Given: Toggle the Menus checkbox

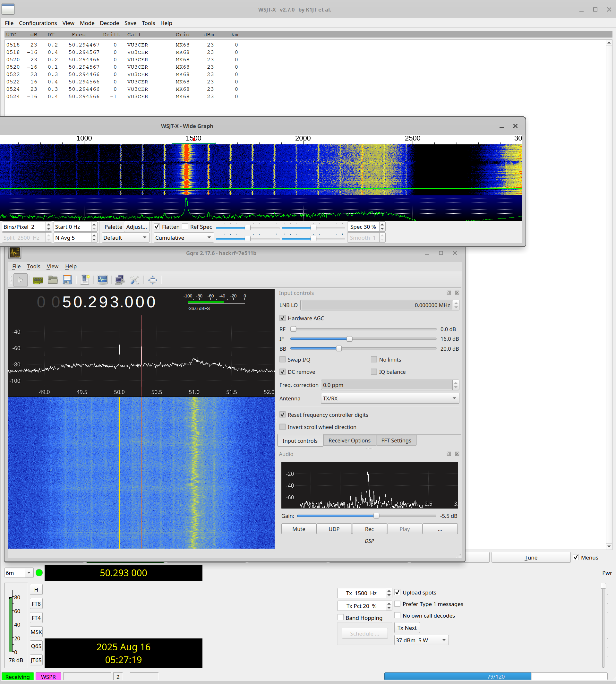Looking at the screenshot, I should coord(576,557).
